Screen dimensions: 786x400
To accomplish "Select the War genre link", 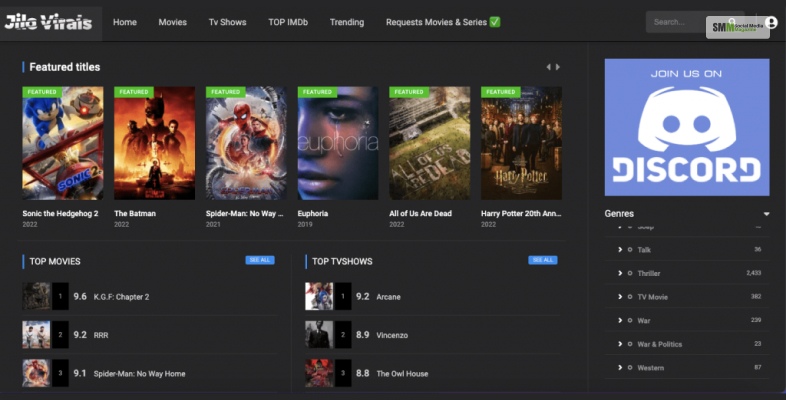I will coord(644,320).
